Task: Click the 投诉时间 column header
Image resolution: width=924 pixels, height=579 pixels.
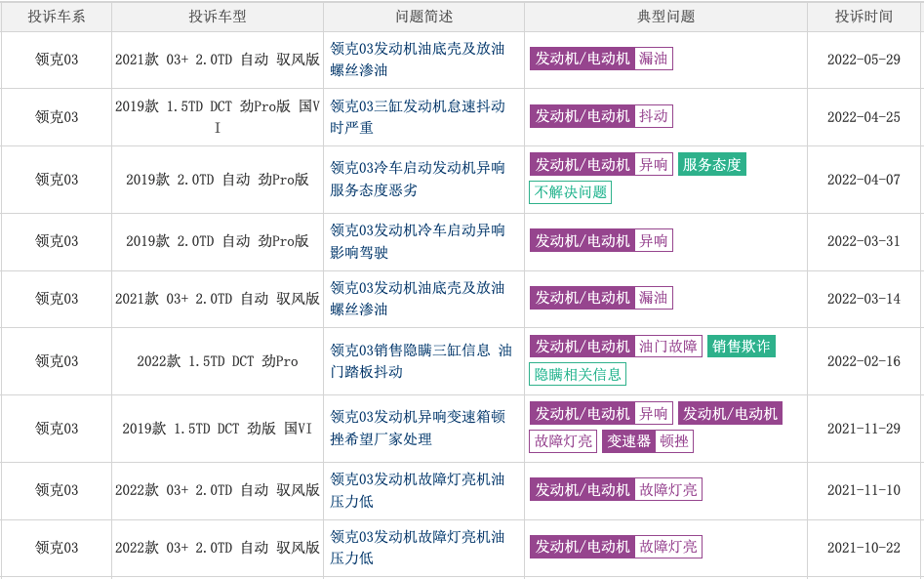Action: (x=864, y=17)
